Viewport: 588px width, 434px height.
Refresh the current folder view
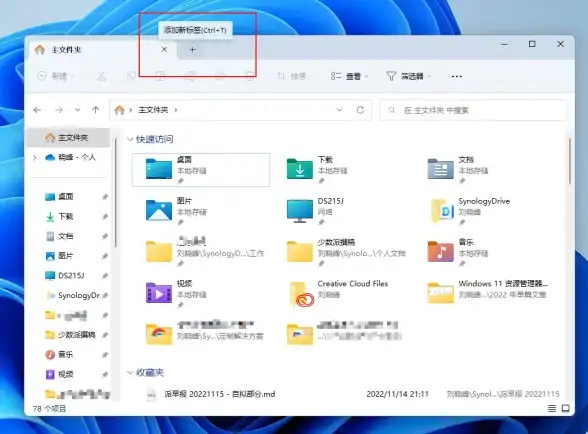click(360, 110)
